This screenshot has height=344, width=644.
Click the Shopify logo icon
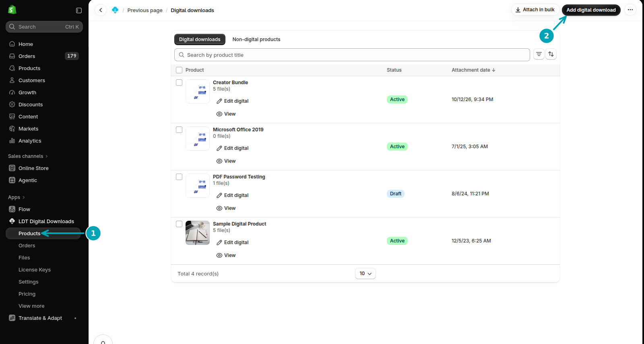12,10
